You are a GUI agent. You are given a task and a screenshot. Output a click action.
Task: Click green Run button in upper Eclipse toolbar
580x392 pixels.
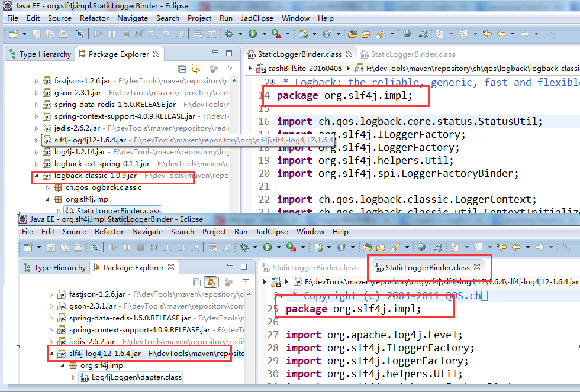(253, 34)
